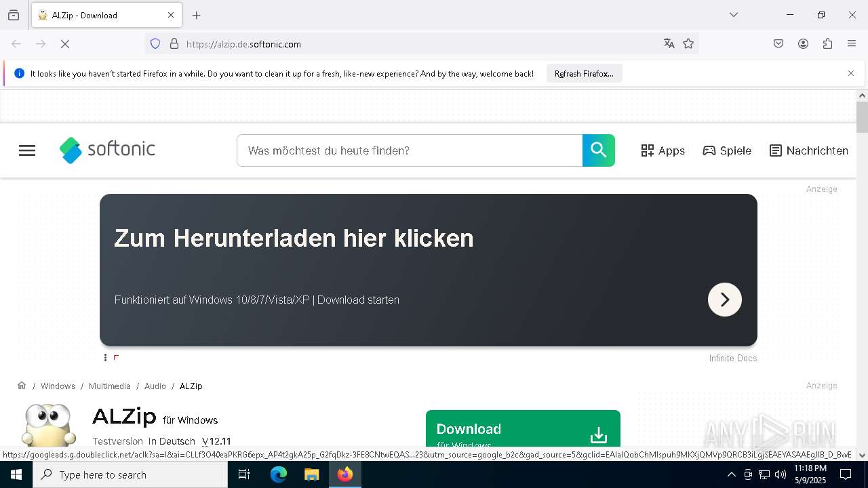Image resolution: width=868 pixels, height=488 pixels.
Task: Open Firefox account icon
Action: pyautogui.click(x=803, y=44)
